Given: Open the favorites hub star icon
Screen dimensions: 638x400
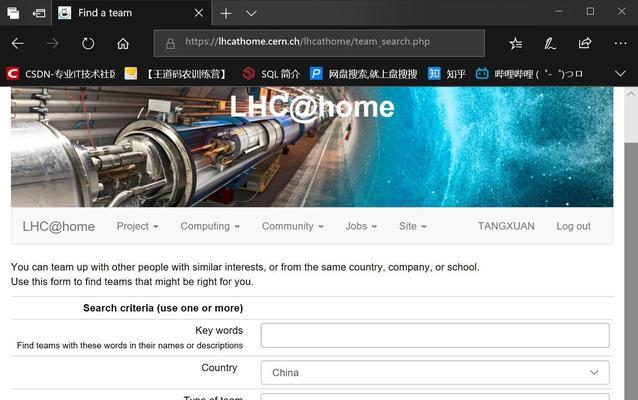Looking at the screenshot, I should coord(516,43).
